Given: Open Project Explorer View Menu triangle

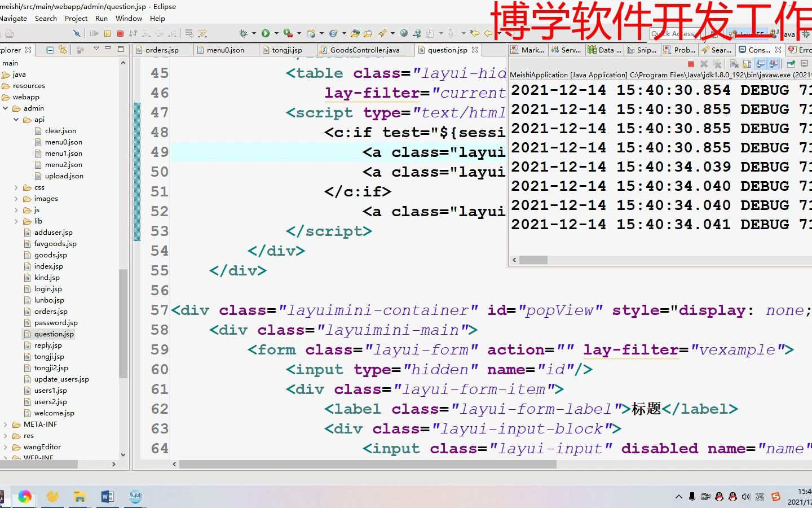Looking at the screenshot, I should (96, 49).
